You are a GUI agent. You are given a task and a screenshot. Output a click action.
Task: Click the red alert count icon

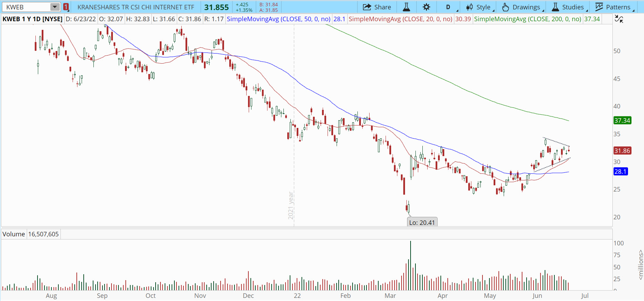coord(66,7)
